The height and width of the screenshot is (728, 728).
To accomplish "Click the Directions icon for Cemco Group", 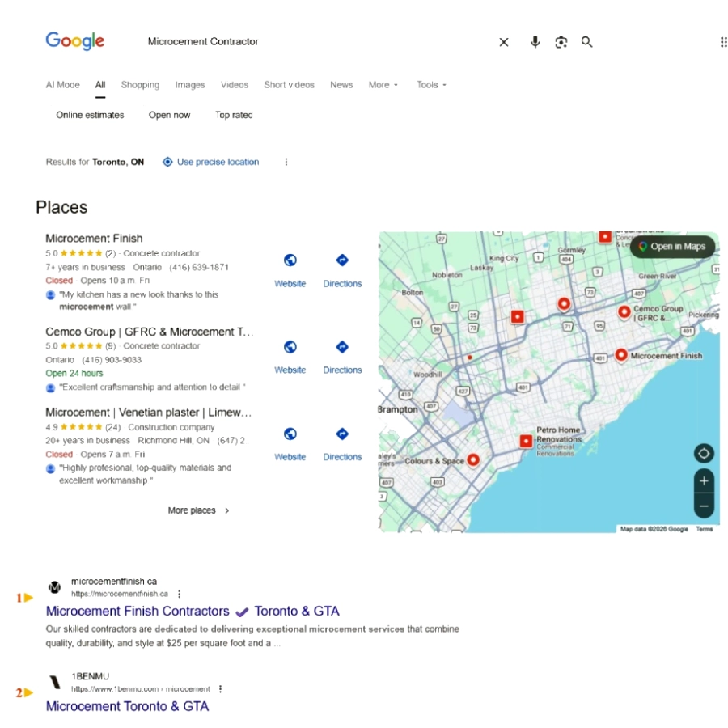I will click(342, 347).
